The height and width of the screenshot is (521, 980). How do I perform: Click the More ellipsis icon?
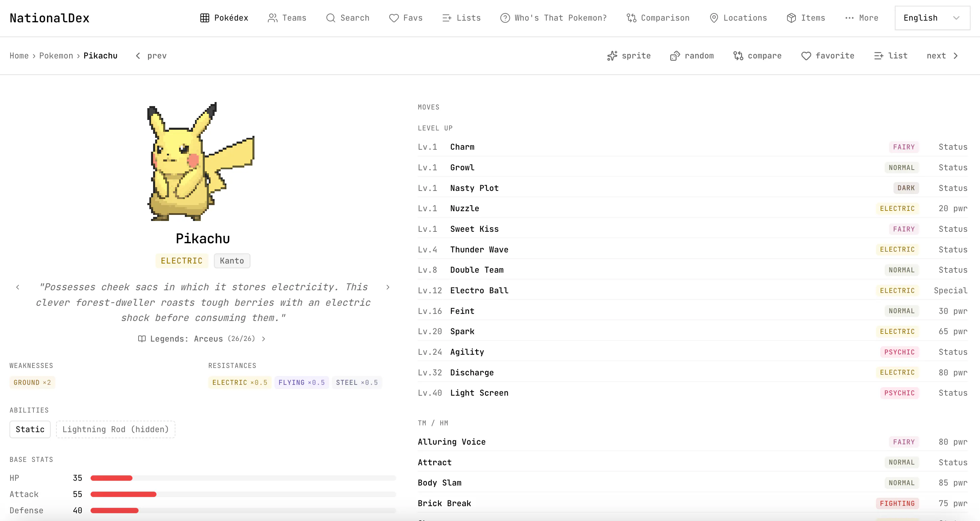point(849,18)
